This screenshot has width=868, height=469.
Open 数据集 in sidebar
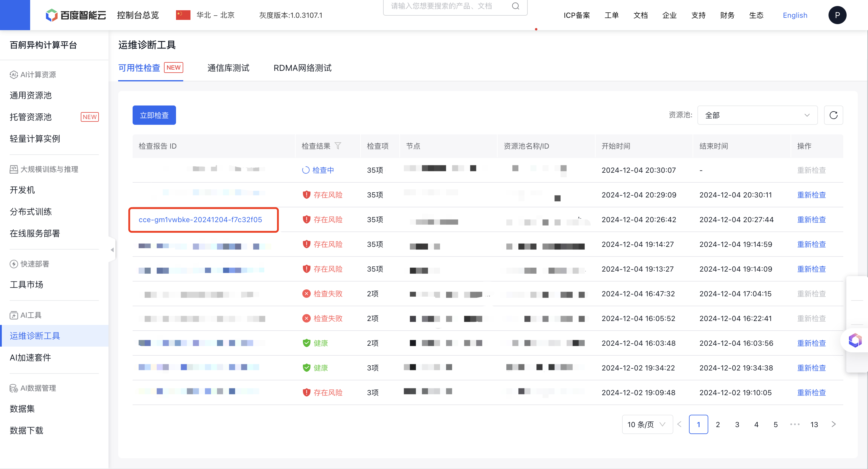(x=22, y=409)
